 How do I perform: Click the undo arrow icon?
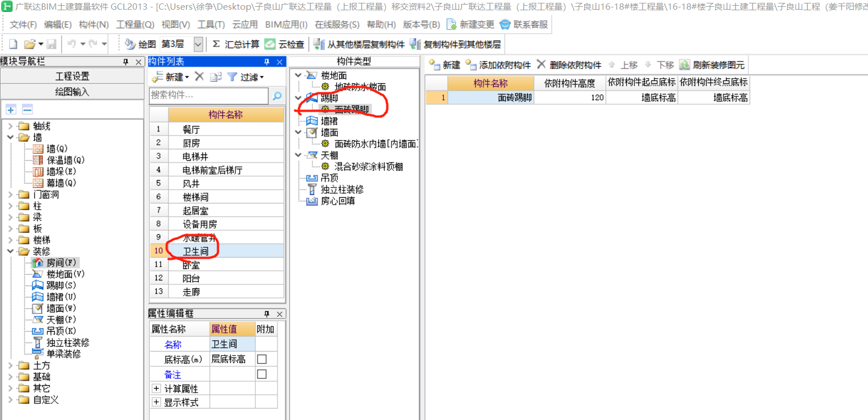tap(72, 44)
